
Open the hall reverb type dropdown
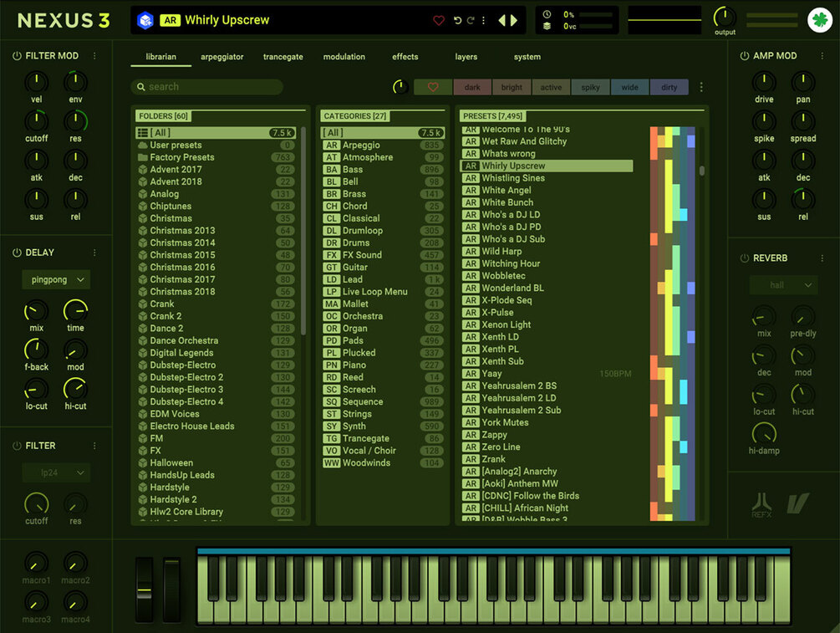click(783, 285)
